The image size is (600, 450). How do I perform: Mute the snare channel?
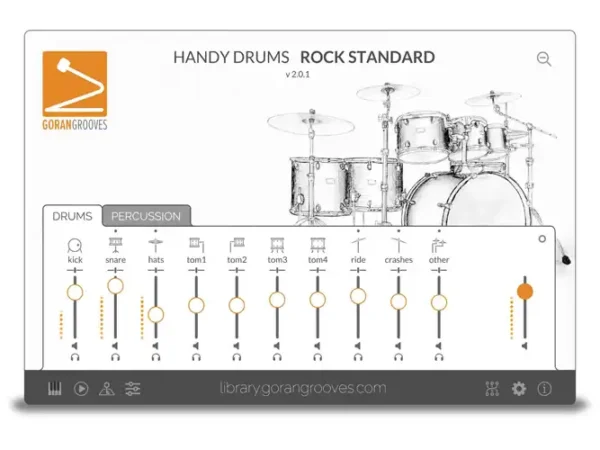point(115,346)
